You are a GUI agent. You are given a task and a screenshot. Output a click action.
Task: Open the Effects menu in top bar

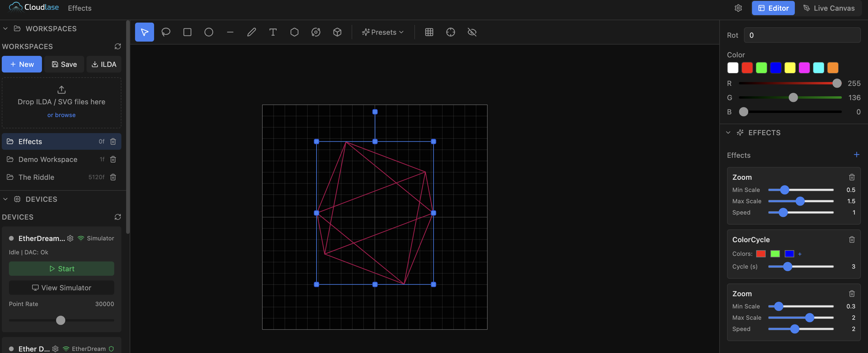[x=79, y=8]
